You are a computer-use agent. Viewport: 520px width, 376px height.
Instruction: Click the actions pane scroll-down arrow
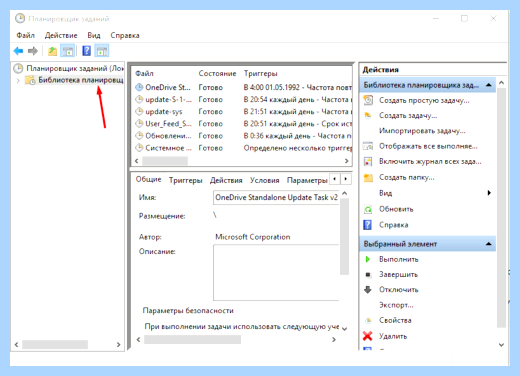(x=501, y=345)
